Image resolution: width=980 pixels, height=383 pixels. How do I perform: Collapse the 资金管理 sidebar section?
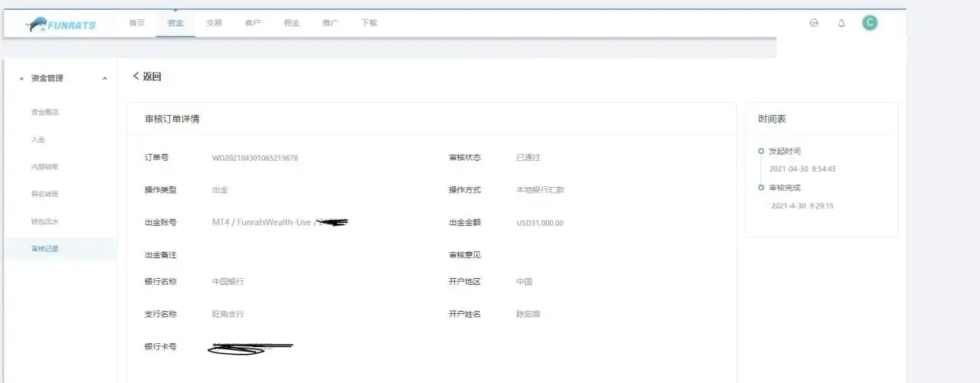[x=104, y=78]
